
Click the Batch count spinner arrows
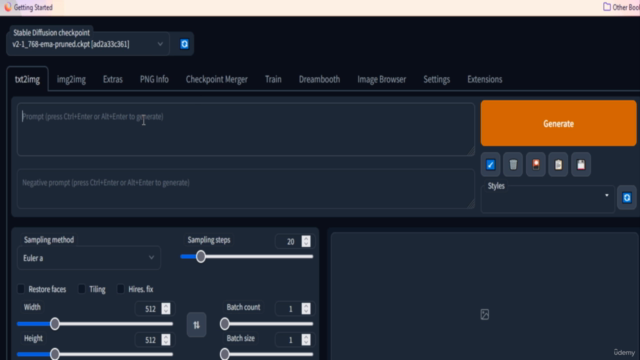coord(306,309)
